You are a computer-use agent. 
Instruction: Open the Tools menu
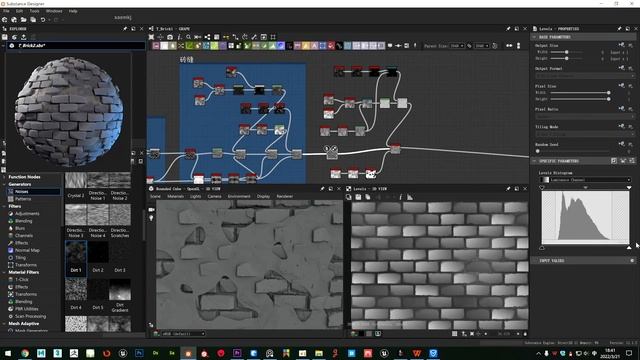(x=35, y=11)
